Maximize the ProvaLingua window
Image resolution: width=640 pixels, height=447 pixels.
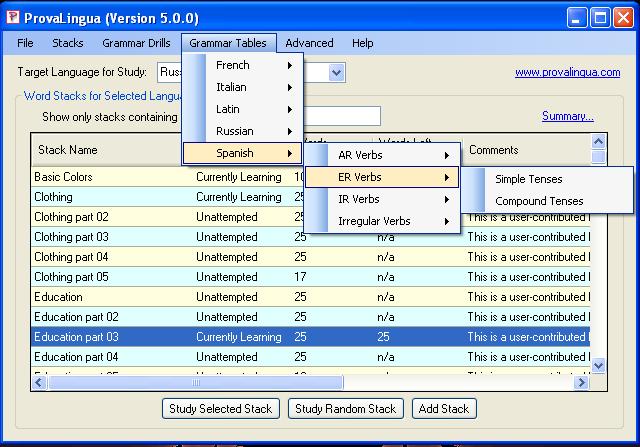click(600, 18)
